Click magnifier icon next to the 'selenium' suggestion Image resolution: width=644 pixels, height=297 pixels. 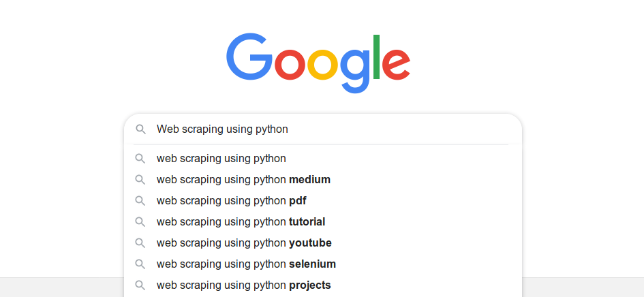pos(140,264)
